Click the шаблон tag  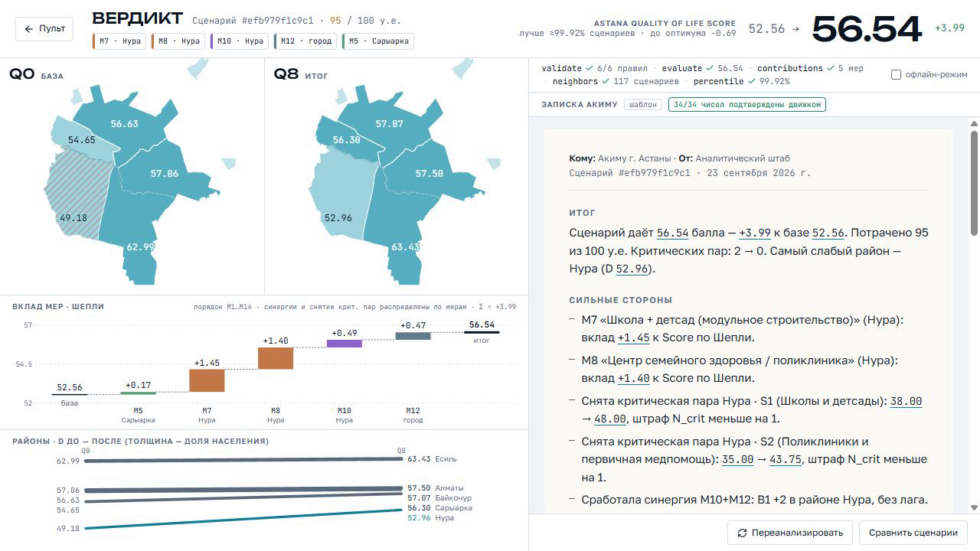coord(643,104)
